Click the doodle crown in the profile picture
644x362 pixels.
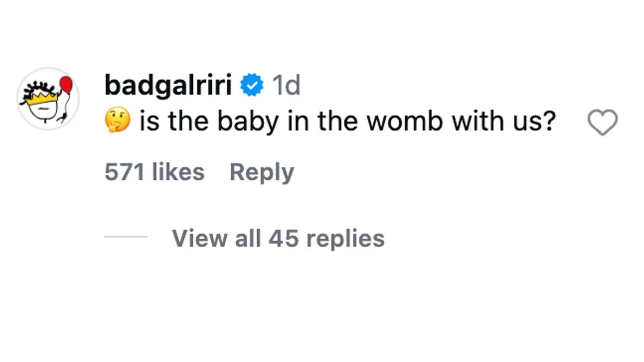(41, 98)
